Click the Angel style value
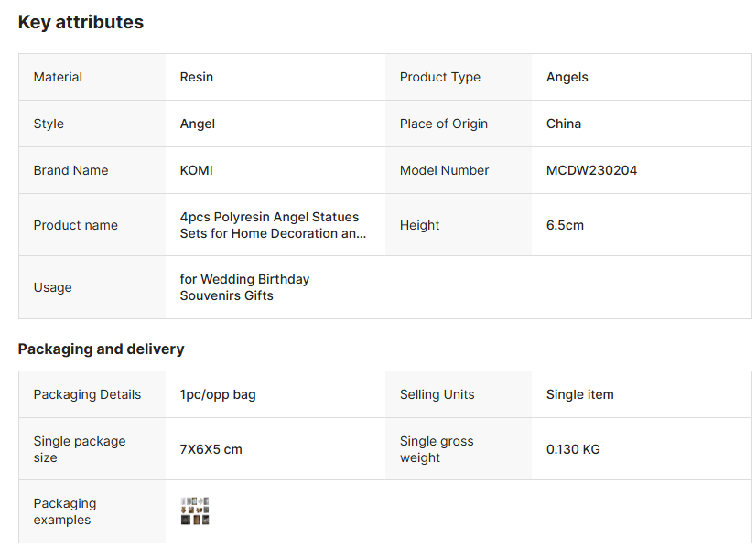The height and width of the screenshot is (548, 756). pyautogui.click(x=198, y=124)
